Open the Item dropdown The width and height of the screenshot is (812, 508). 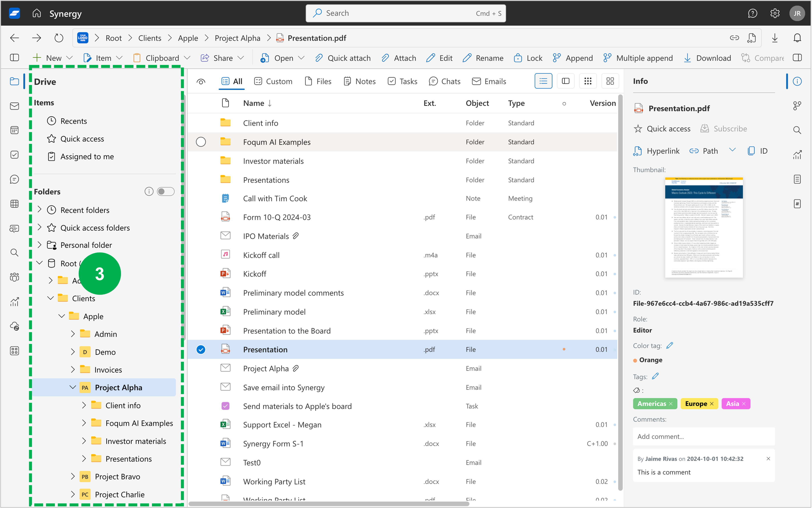(x=103, y=58)
